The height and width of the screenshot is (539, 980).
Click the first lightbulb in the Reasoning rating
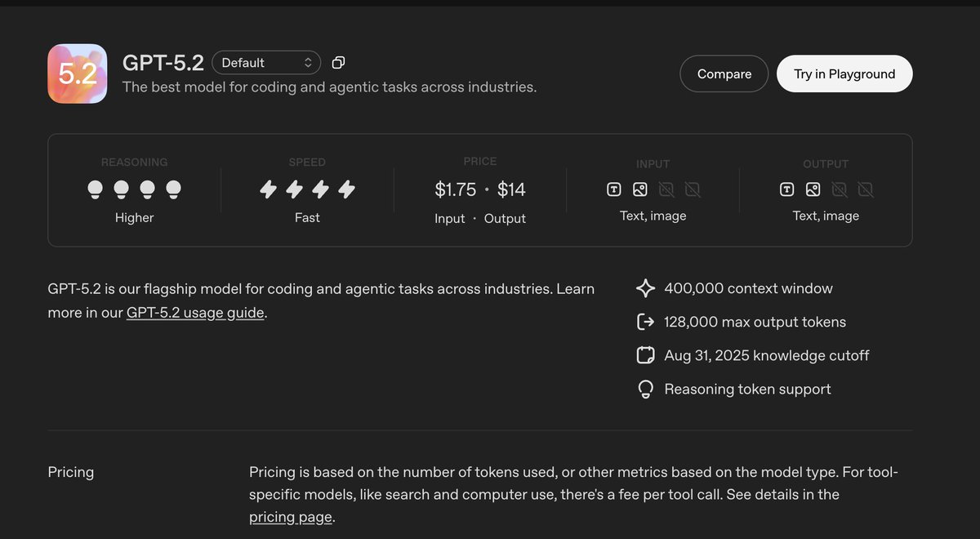[96, 189]
